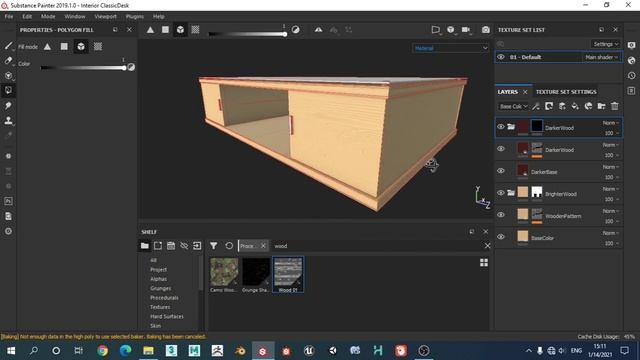Select Hard Surfaces category in Shelf
The height and width of the screenshot is (360, 640).
coord(167,316)
